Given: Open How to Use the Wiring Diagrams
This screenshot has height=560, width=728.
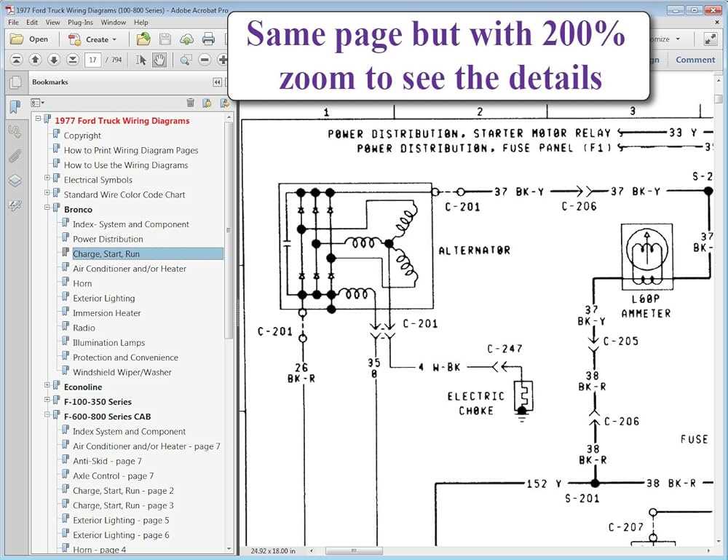Looking at the screenshot, I should click(126, 165).
